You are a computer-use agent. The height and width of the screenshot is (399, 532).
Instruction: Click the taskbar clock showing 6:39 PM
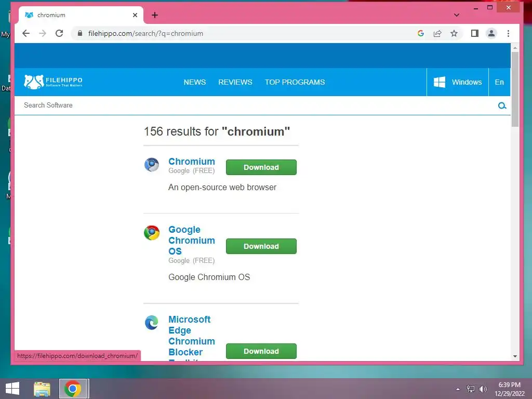click(509, 389)
